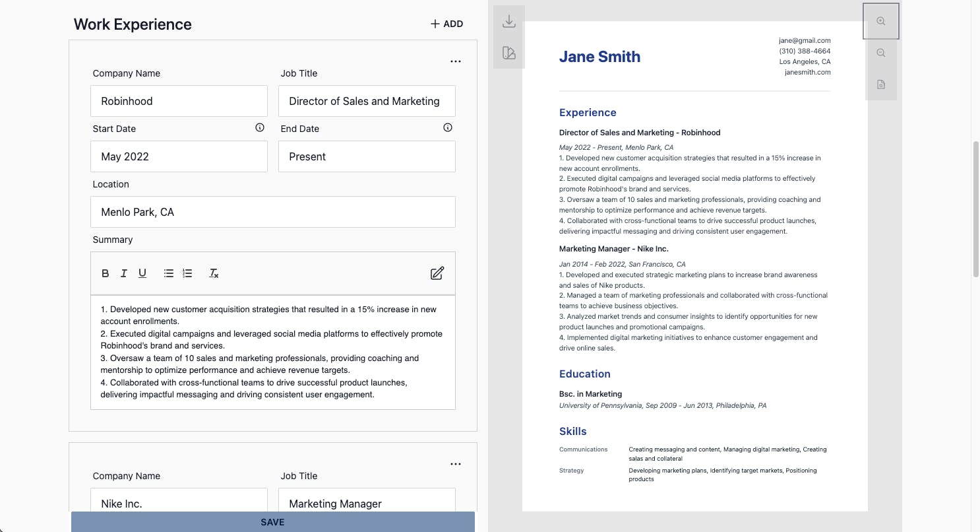Open the AI writing edit icon
The height and width of the screenshot is (532, 980).
coord(437,273)
